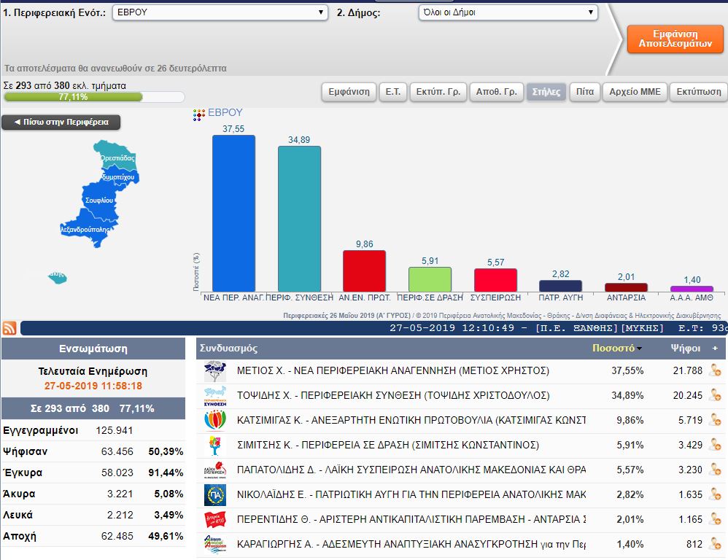Click the ΣΙΜΙΤΣΗΣ Κ. party logo

(215, 445)
